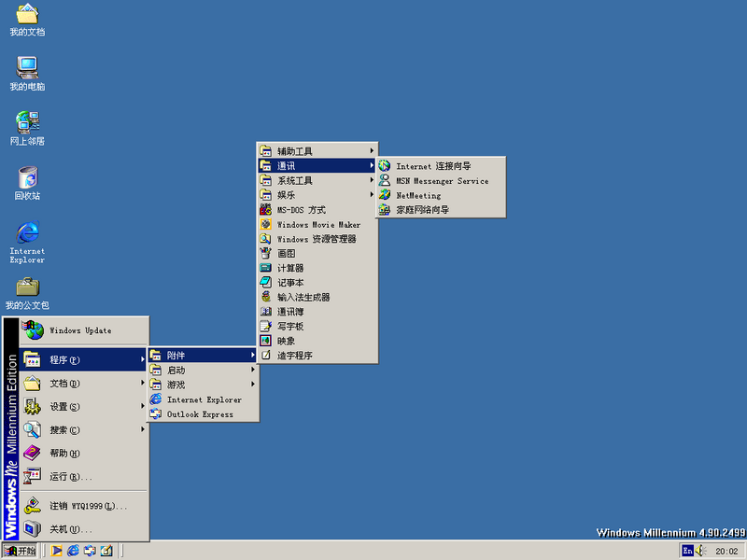Open 记事本 notepad

tap(317, 283)
